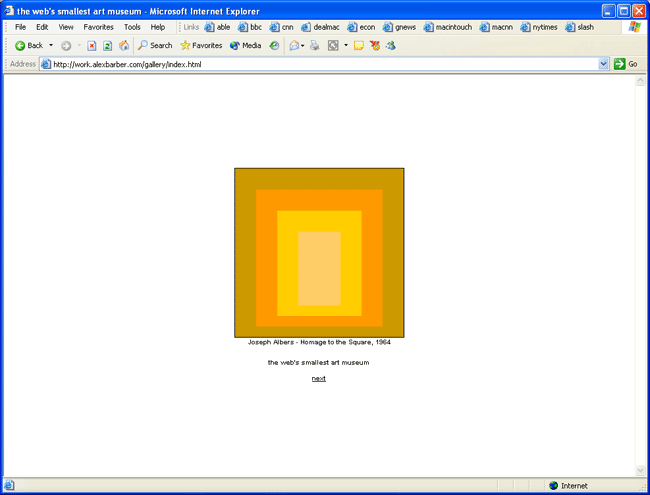This screenshot has height=495, width=650.
Task: Click the text 'the web's smallest art museum'
Action: [x=318, y=363]
